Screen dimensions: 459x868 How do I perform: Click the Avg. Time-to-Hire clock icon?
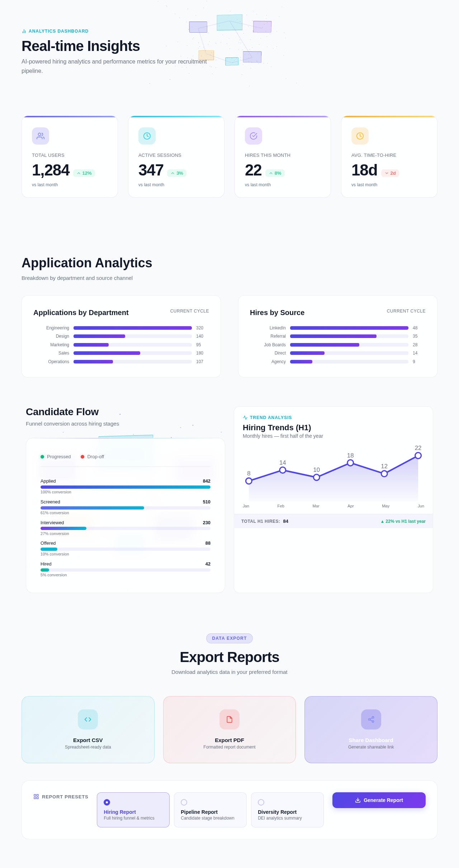(x=360, y=136)
